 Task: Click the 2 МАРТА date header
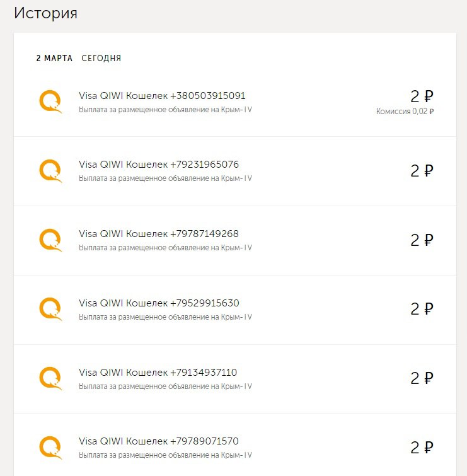click(54, 58)
